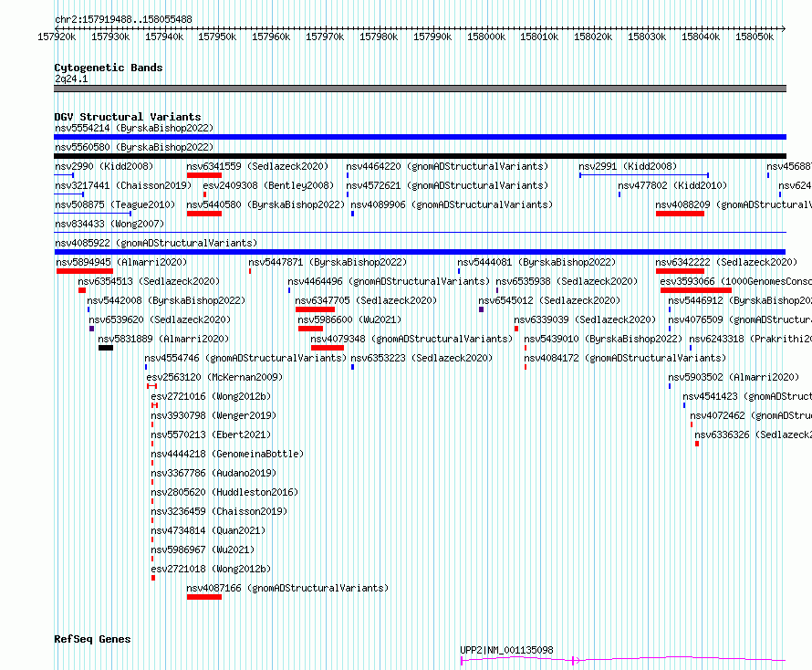Click nsv3930798 (Wenger2019) label

(x=213, y=415)
